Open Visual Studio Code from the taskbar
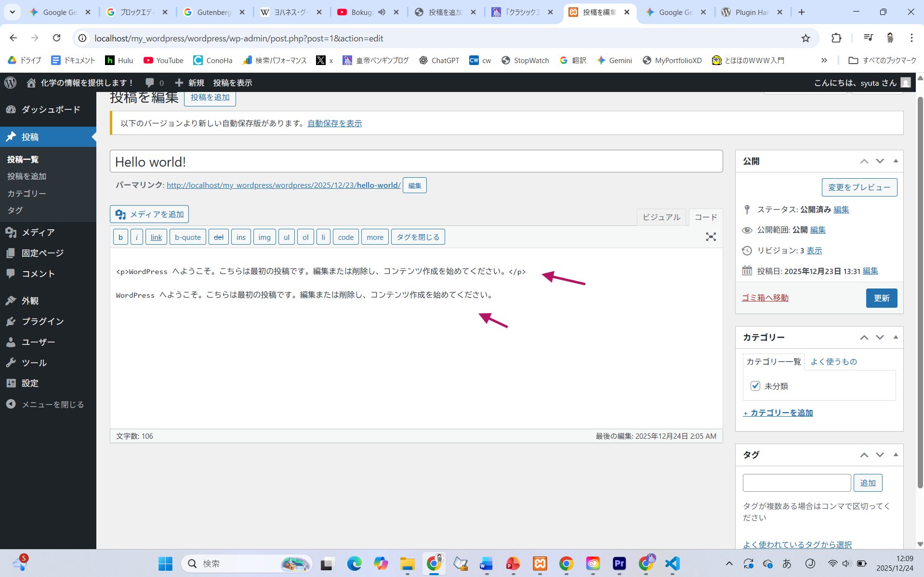This screenshot has width=924, height=577. [x=672, y=564]
